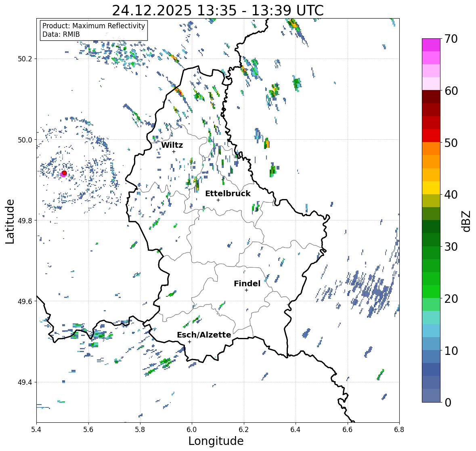The width and height of the screenshot is (476, 451).
Task: Click the 6.6 longitude tick label
Action: (347, 430)
